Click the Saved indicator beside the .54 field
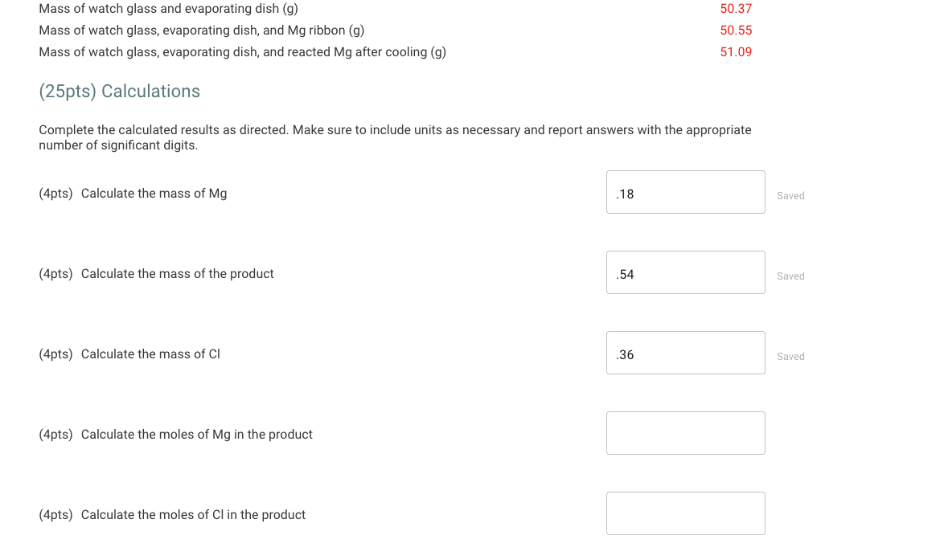 coord(790,276)
